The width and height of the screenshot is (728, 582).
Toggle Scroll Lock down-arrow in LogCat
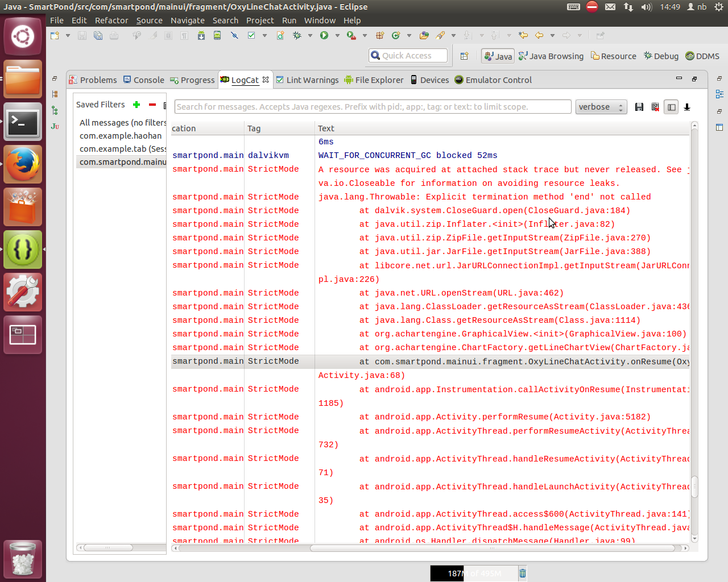click(687, 107)
